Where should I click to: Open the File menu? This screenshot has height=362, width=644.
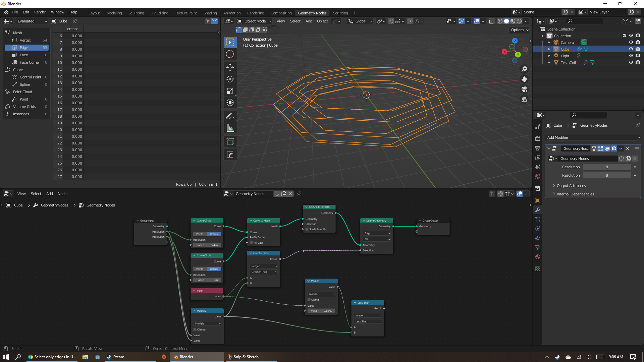coord(15,12)
